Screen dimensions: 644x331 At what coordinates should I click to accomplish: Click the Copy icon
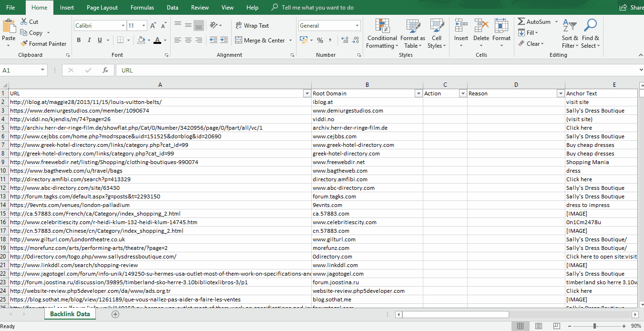point(24,33)
